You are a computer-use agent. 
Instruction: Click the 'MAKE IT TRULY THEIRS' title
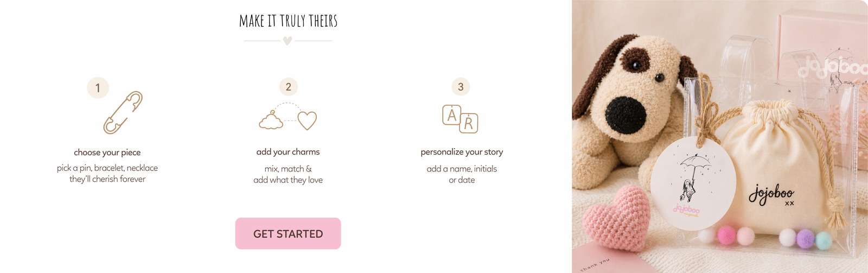click(x=288, y=21)
